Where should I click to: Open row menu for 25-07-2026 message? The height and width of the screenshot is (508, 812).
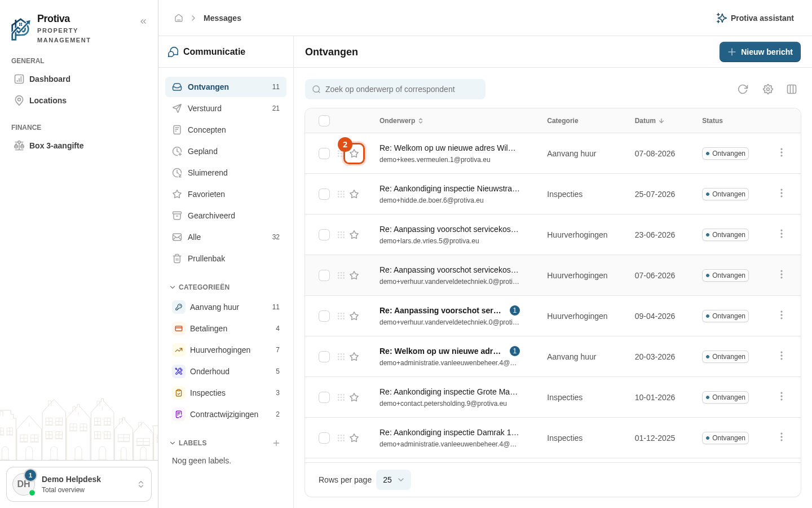tap(782, 193)
